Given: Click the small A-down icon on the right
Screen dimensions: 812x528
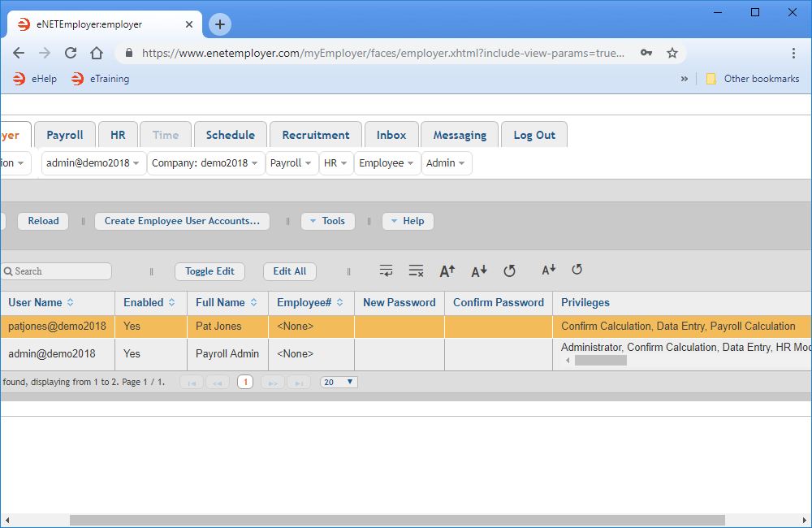Looking at the screenshot, I should [549, 270].
